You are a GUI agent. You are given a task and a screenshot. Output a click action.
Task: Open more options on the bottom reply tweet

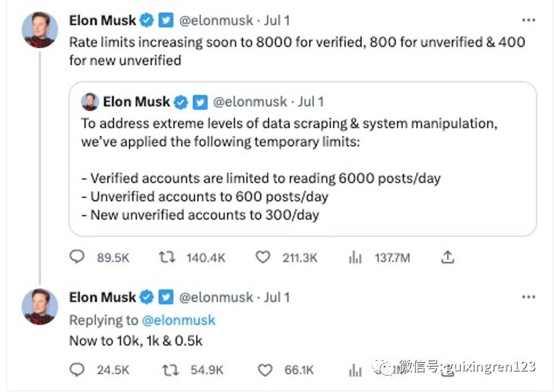tap(529, 297)
